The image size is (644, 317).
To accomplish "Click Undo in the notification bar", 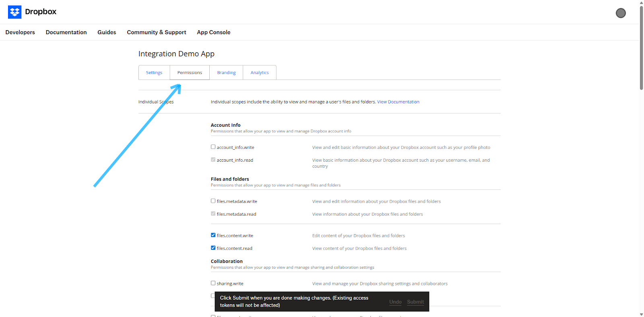I will (x=395, y=302).
